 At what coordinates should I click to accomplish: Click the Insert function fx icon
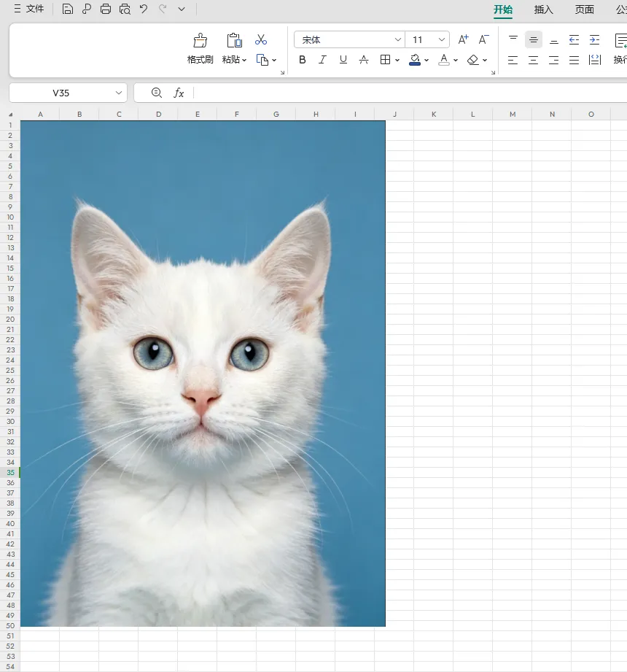pyautogui.click(x=179, y=93)
